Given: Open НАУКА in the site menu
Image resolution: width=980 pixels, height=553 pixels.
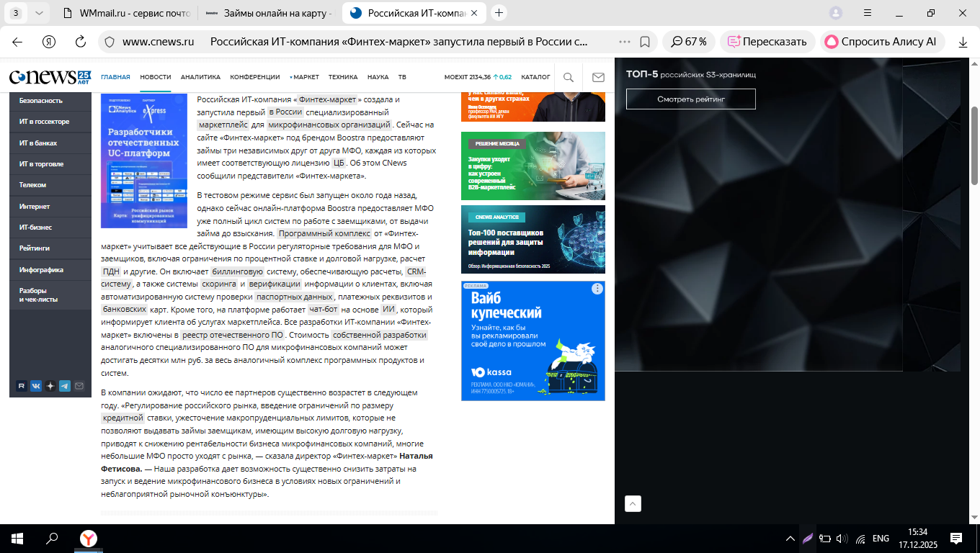Looking at the screenshot, I should [x=378, y=77].
